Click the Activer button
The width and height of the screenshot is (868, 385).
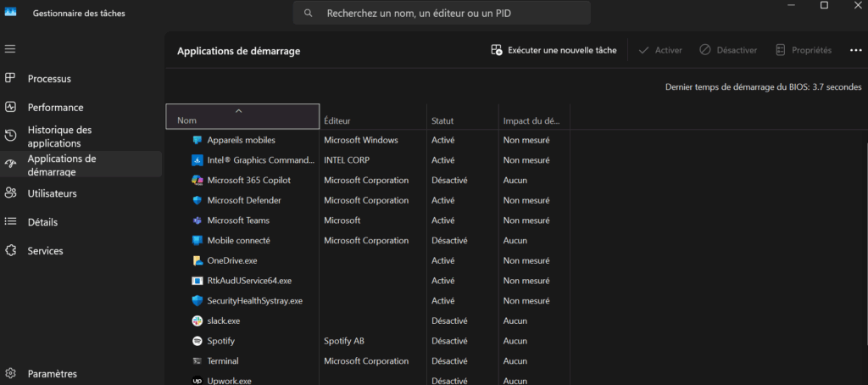pos(659,50)
